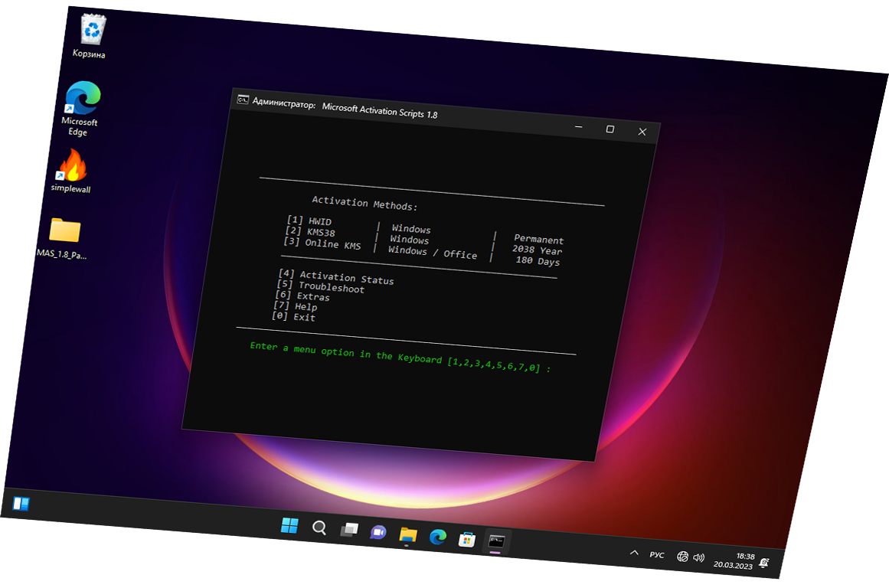889x588 pixels.
Task: Click the '[2] KMS38' menu line
Action: tap(310, 231)
